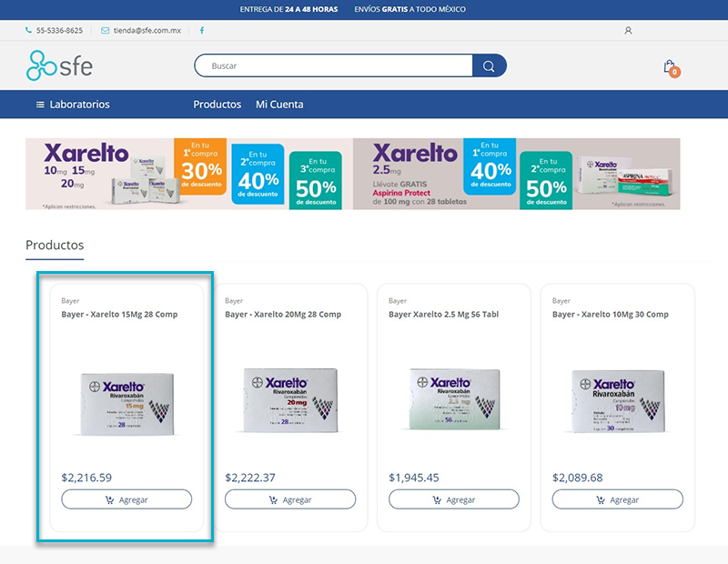Open Bayer Xarelto 2.5 Mg 56 Tabl title
The width and height of the screenshot is (728, 564).
(443, 314)
